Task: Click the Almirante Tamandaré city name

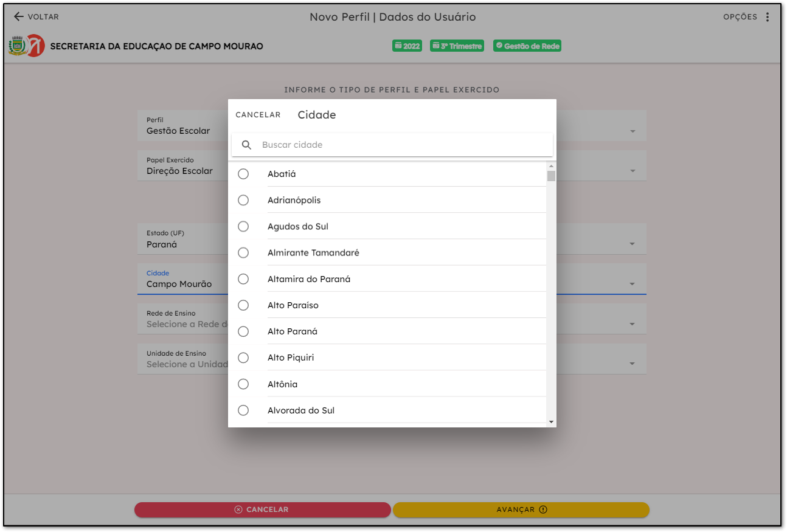Action: click(313, 252)
